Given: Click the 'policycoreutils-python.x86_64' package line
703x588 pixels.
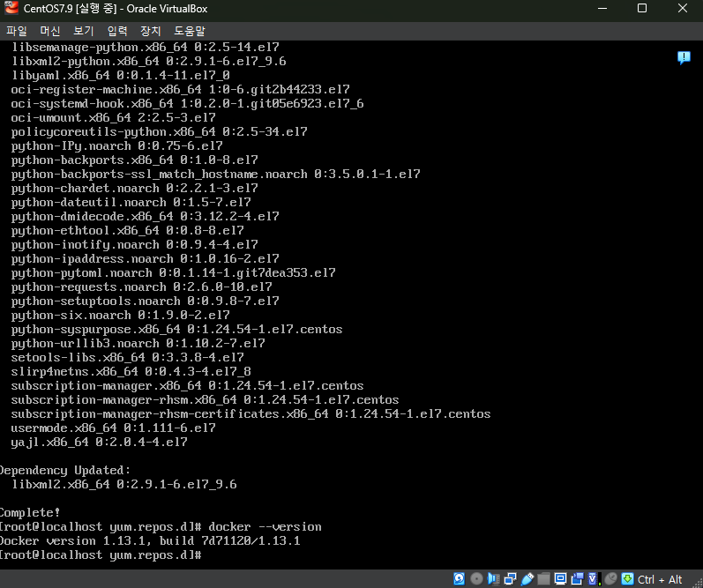Looking at the screenshot, I should click(159, 131).
